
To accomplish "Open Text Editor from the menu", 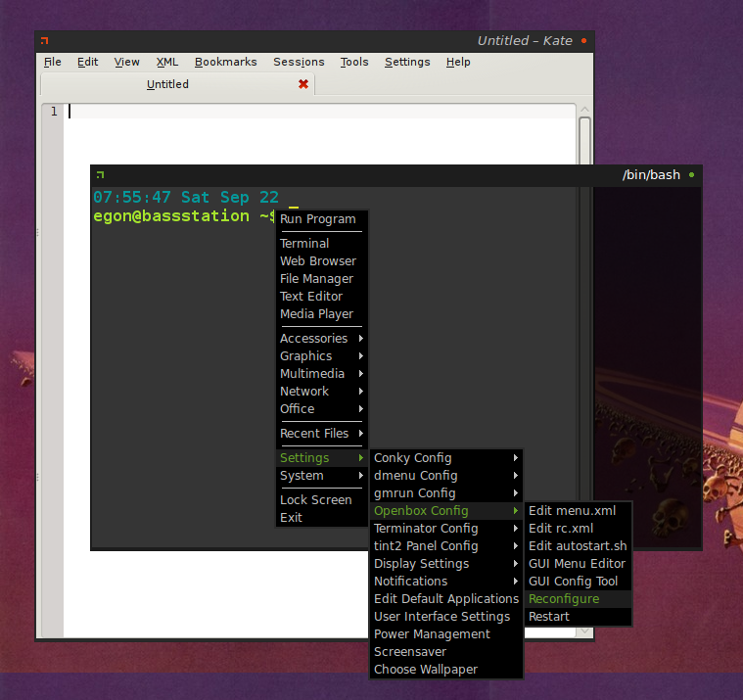I will point(321,297).
